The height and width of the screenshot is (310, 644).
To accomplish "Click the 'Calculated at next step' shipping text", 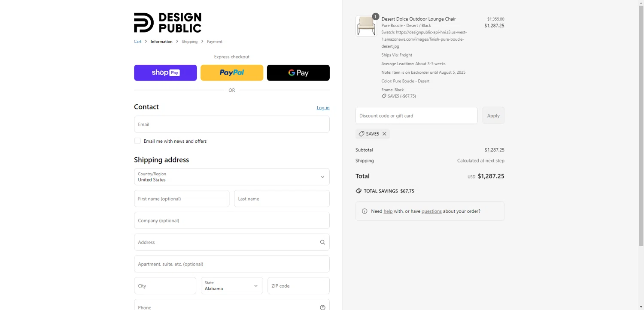I will 481,161.
